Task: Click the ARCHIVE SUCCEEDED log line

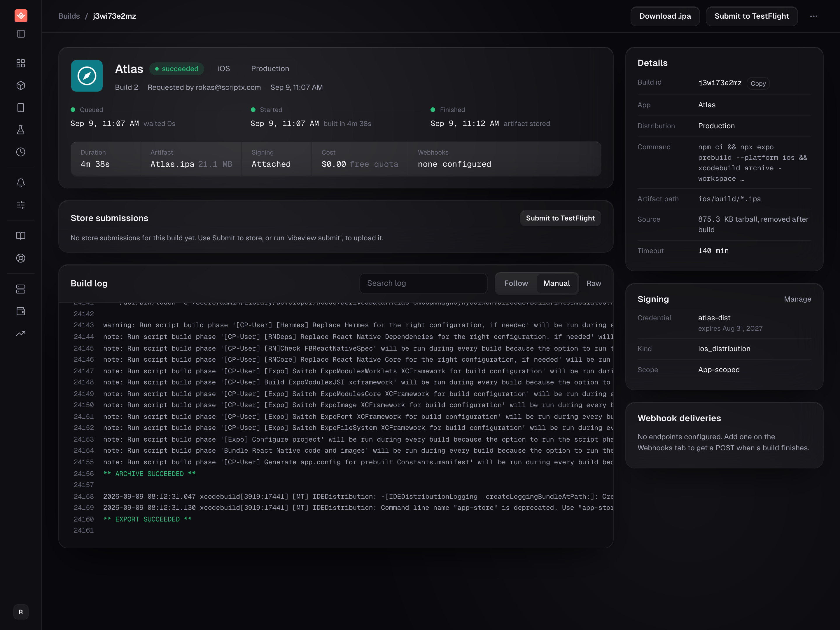Action: pos(149,474)
